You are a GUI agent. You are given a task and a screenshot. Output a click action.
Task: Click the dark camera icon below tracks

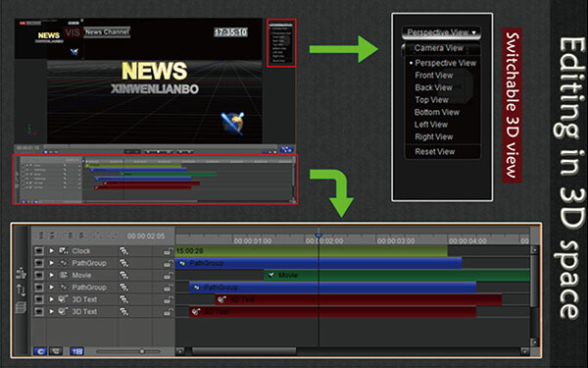(x=56, y=351)
